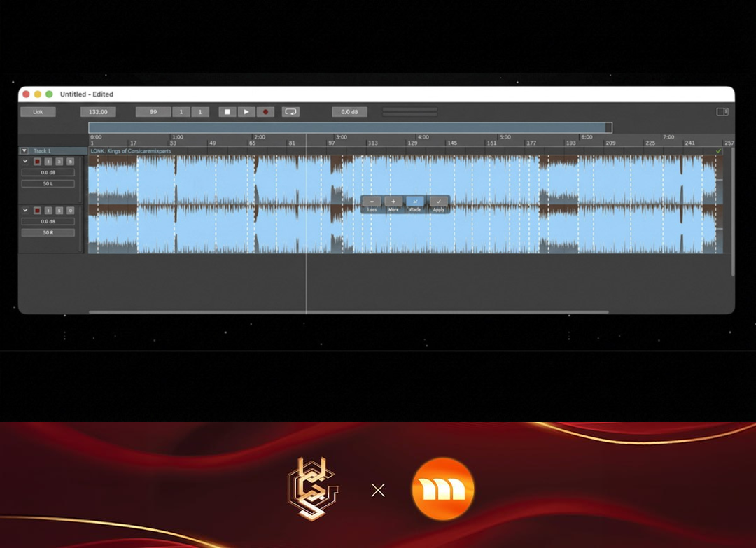The image size is (756, 548).
Task: Toggle the Link button in the toolbar
Action: pyautogui.click(x=38, y=112)
